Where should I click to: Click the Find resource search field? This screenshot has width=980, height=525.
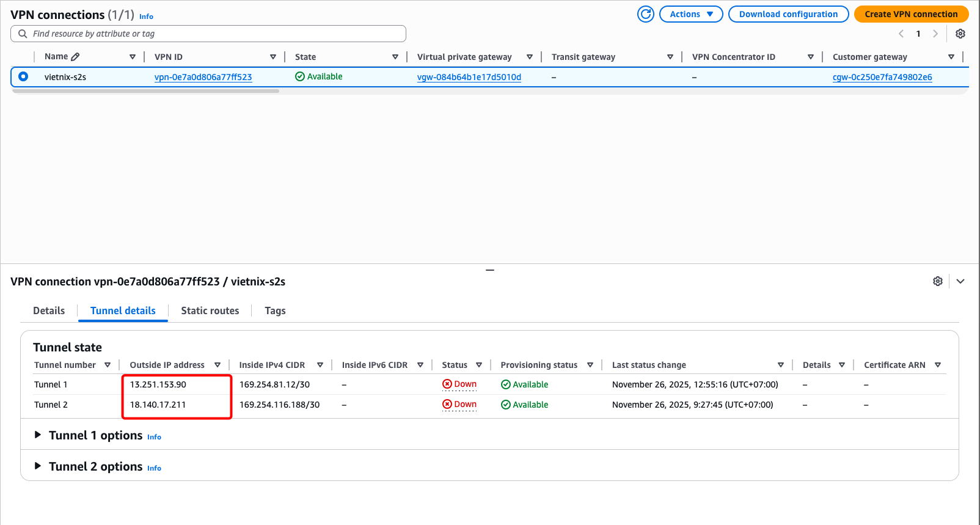click(208, 34)
